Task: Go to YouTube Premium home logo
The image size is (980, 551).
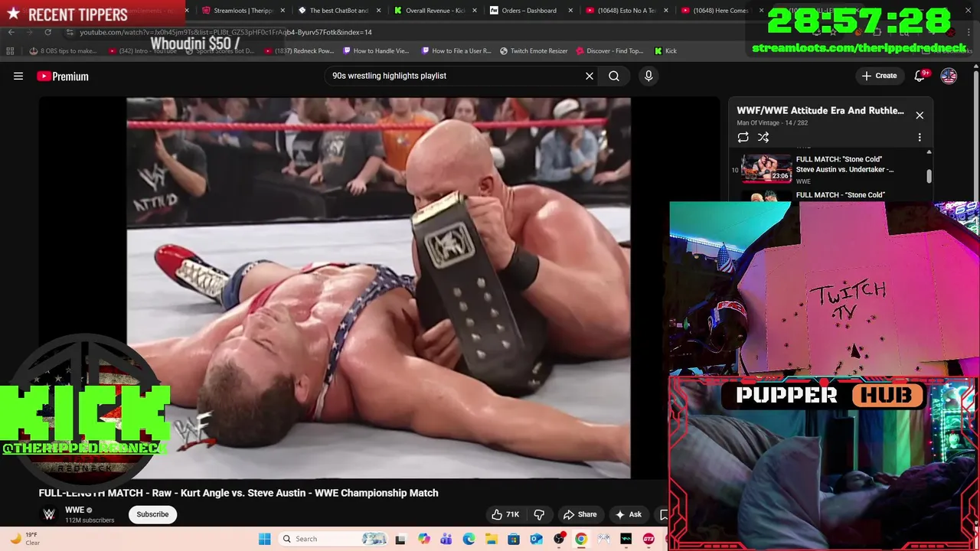Action: (x=63, y=76)
